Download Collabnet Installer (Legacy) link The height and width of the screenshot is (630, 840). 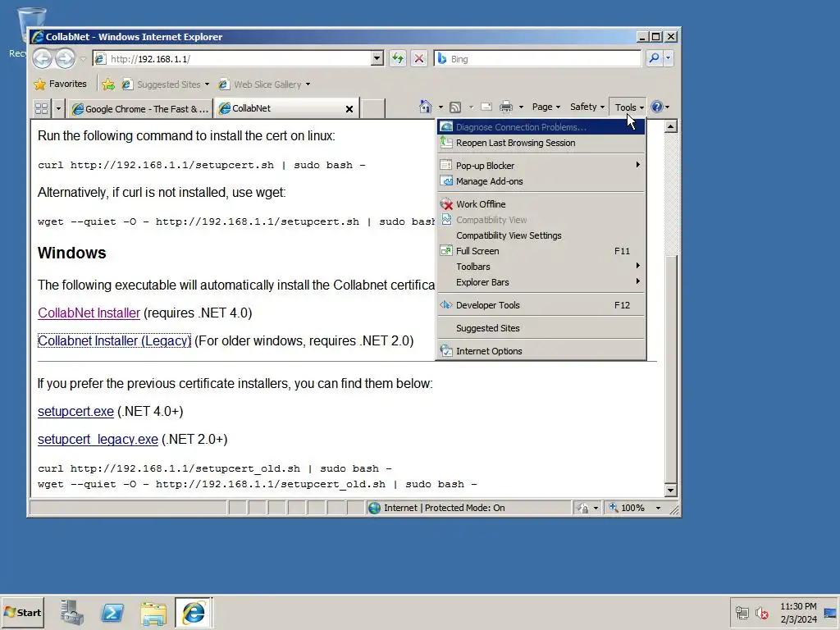114,340
